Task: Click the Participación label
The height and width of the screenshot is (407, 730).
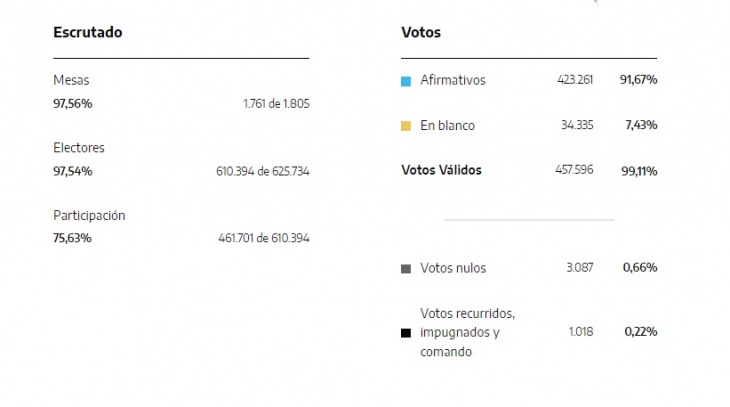Action: (89, 216)
